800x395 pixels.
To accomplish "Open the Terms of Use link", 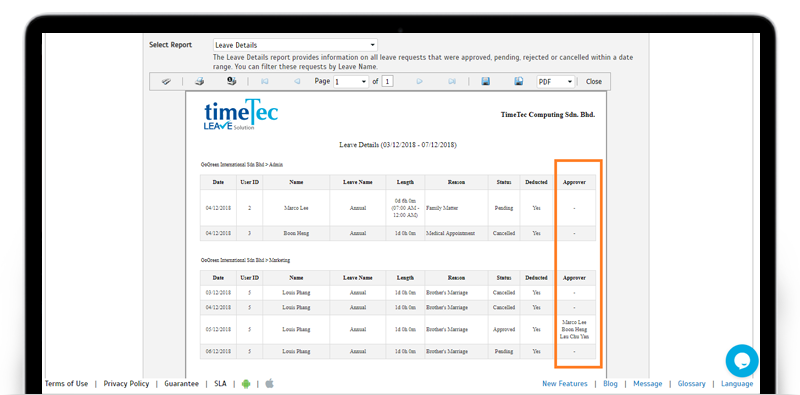I will (66, 384).
